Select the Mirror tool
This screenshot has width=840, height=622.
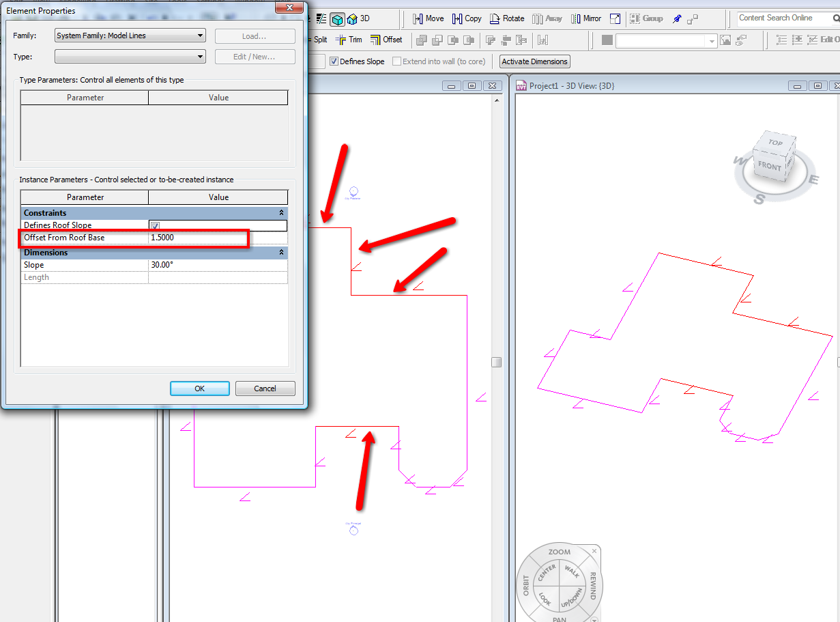(585, 18)
